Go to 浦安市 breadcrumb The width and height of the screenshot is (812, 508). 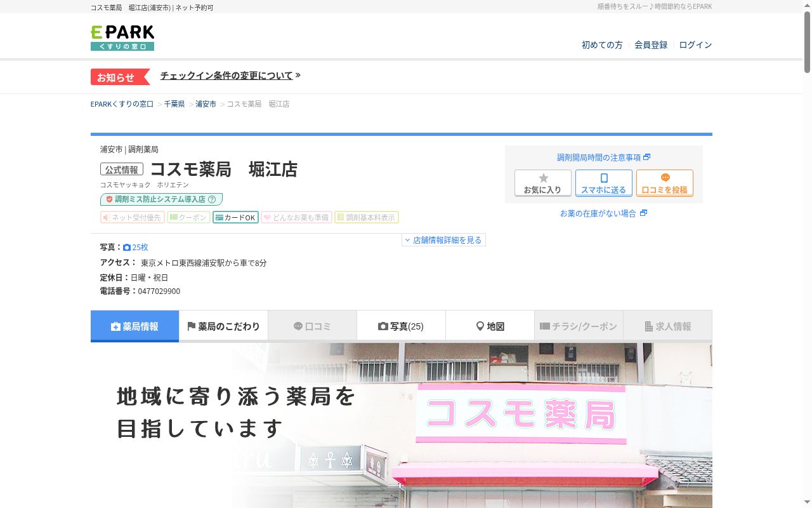[x=206, y=104]
